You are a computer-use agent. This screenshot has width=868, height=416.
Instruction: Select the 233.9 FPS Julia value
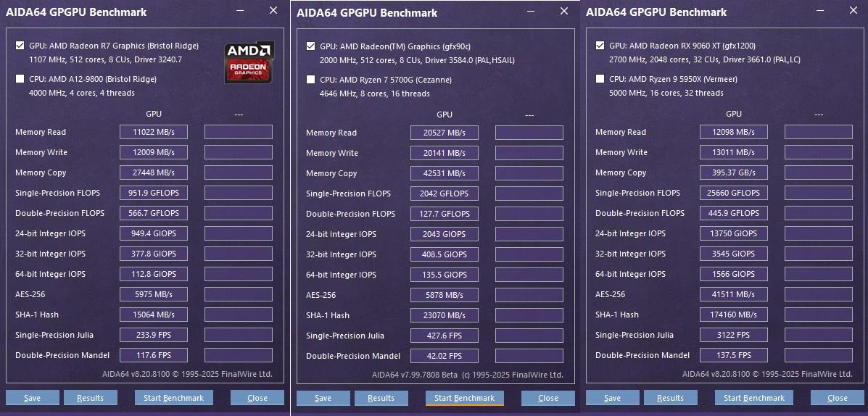(x=154, y=335)
